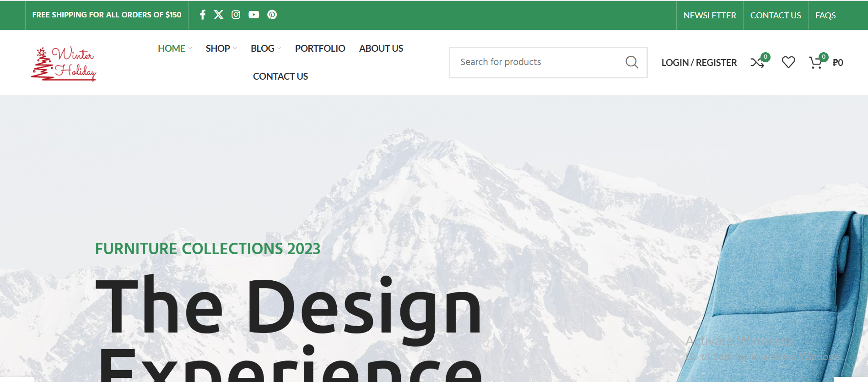Open the BLOG menu item
The image size is (868, 382).
tap(263, 48)
